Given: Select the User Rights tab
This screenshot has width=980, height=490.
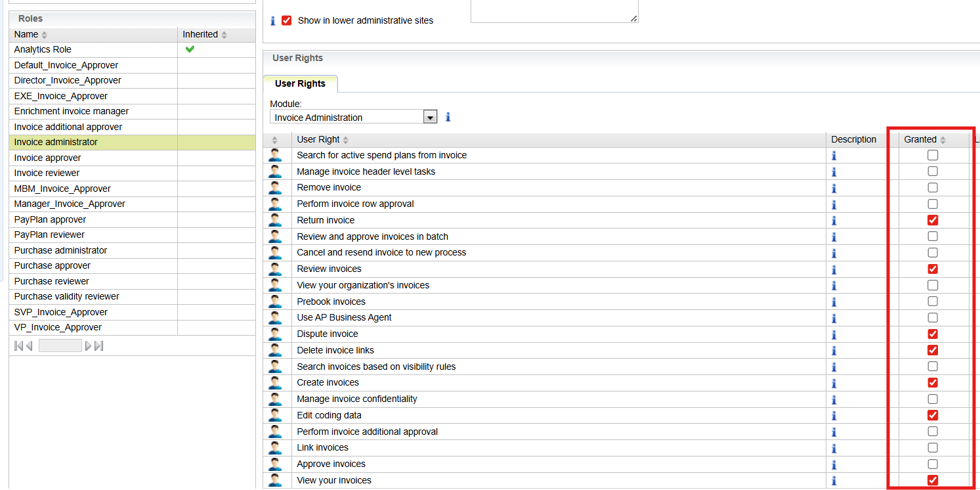Looking at the screenshot, I should click(300, 83).
